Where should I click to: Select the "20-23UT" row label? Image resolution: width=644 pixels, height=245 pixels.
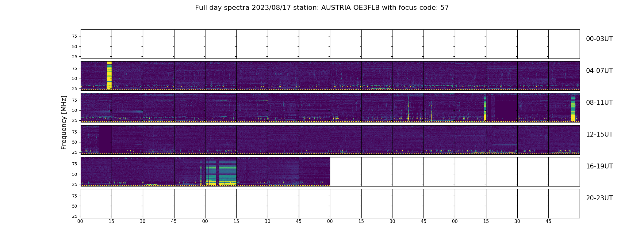pos(599,198)
